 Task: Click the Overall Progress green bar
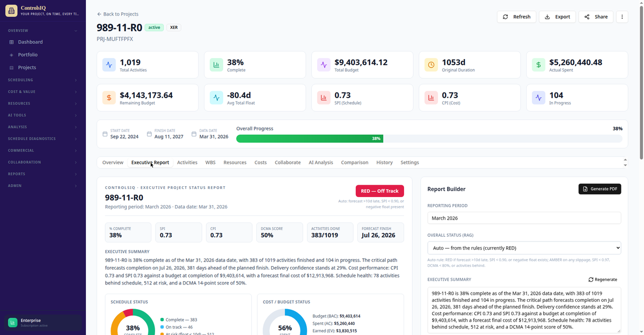click(x=310, y=139)
